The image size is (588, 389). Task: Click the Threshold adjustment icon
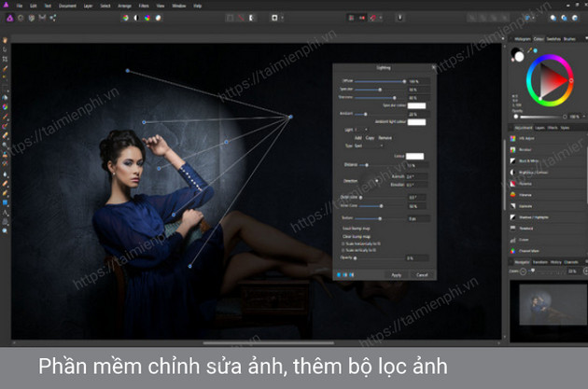click(x=512, y=229)
